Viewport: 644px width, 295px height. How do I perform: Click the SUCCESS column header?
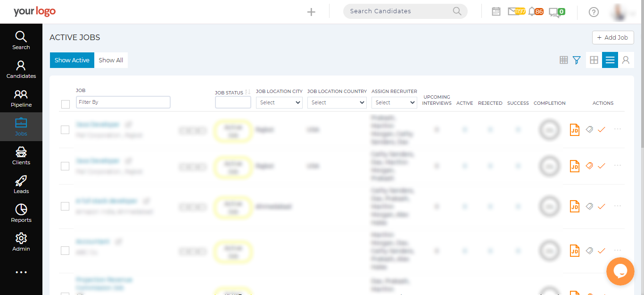[x=518, y=103]
